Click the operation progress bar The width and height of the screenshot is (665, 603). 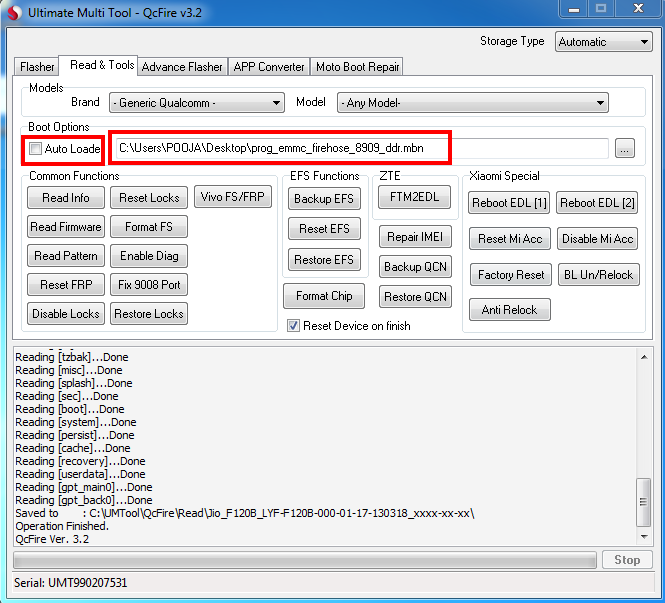click(x=305, y=560)
